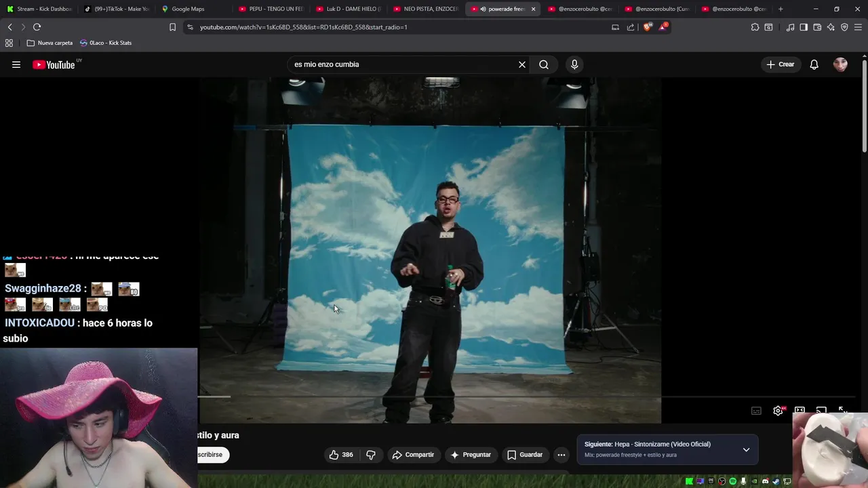Clear the search box with the X
The height and width of the screenshot is (488, 868).
[522, 64]
